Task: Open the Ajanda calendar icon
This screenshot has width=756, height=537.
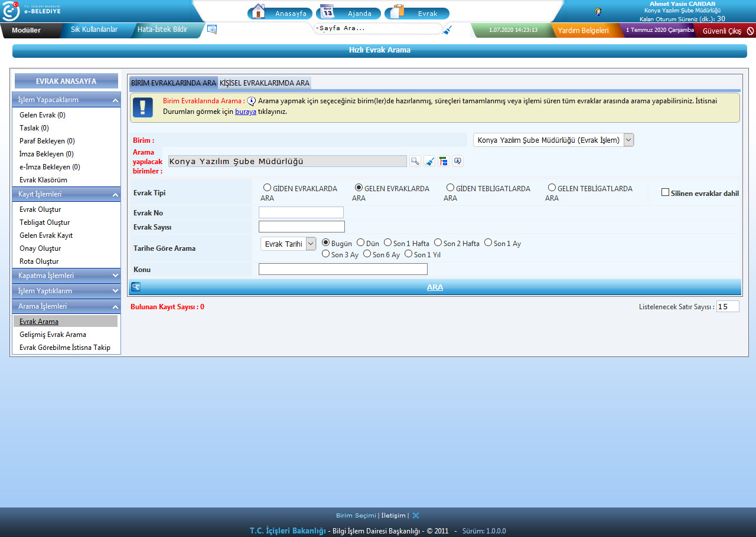Action: [x=327, y=12]
